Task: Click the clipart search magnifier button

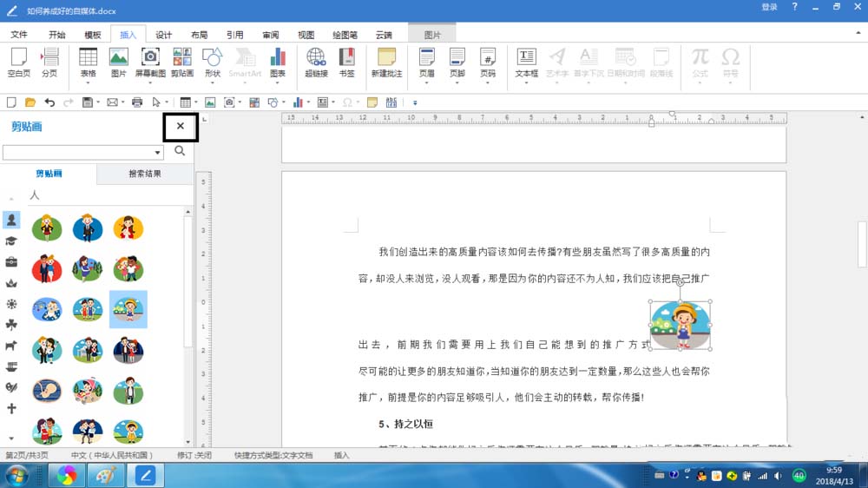Action: coord(180,151)
